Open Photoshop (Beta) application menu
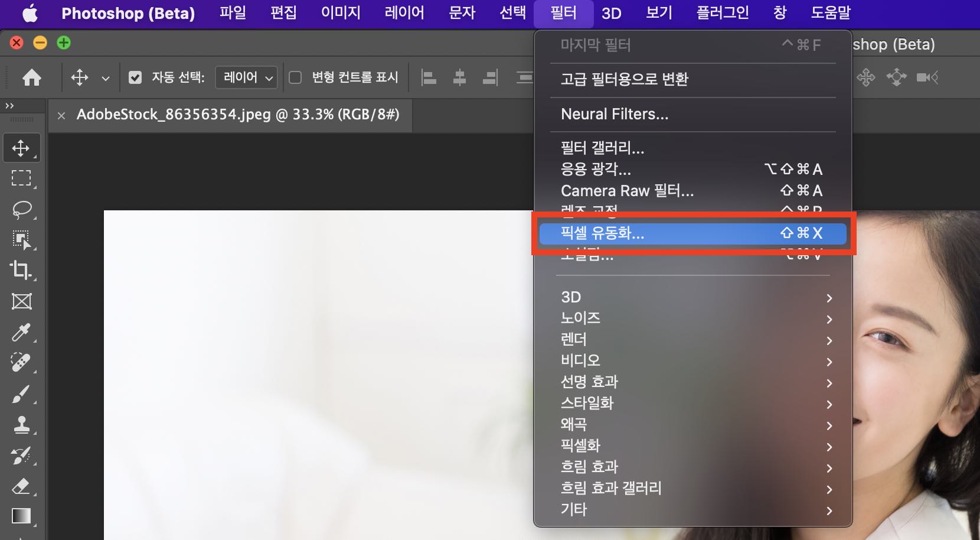 coord(128,13)
